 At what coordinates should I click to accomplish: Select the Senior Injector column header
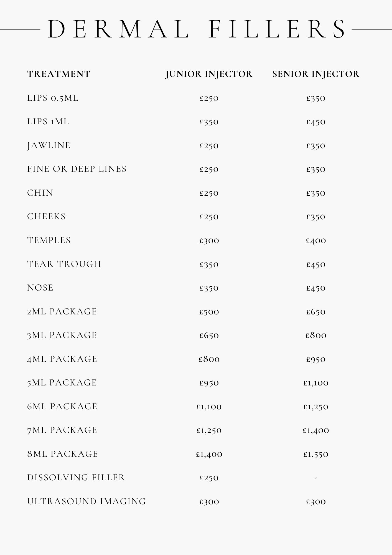click(x=316, y=74)
